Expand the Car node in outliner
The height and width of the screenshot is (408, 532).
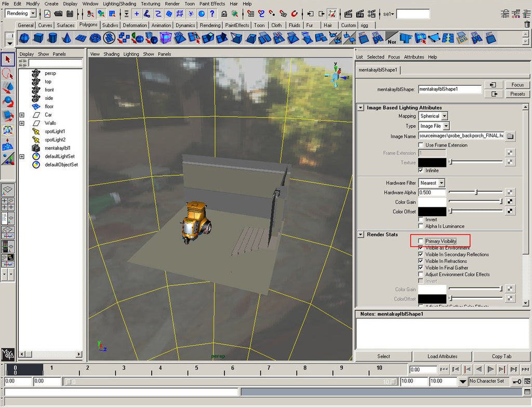coord(22,115)
